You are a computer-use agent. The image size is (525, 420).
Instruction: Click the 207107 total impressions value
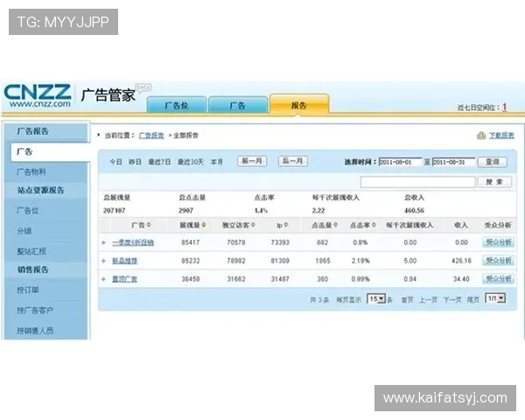pos(114,211)
